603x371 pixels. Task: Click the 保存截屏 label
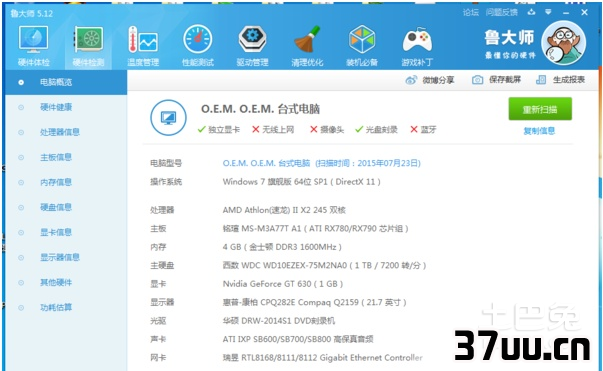pyautogui.click(x=505, y=80)
